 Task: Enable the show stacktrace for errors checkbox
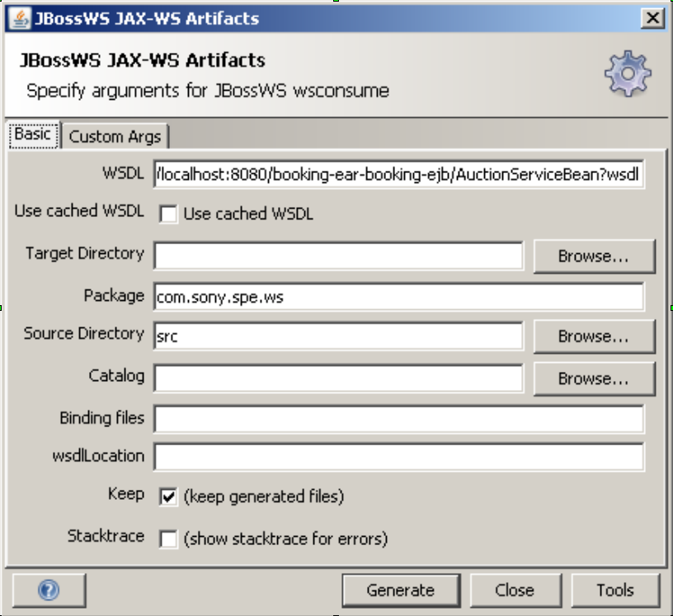(x=167, y=538)
